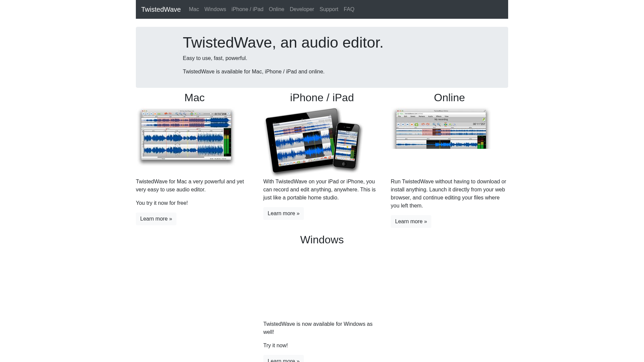644x362 pixels.
Task: Click the green loop icon in the Online toolbar
Action: 416,124
